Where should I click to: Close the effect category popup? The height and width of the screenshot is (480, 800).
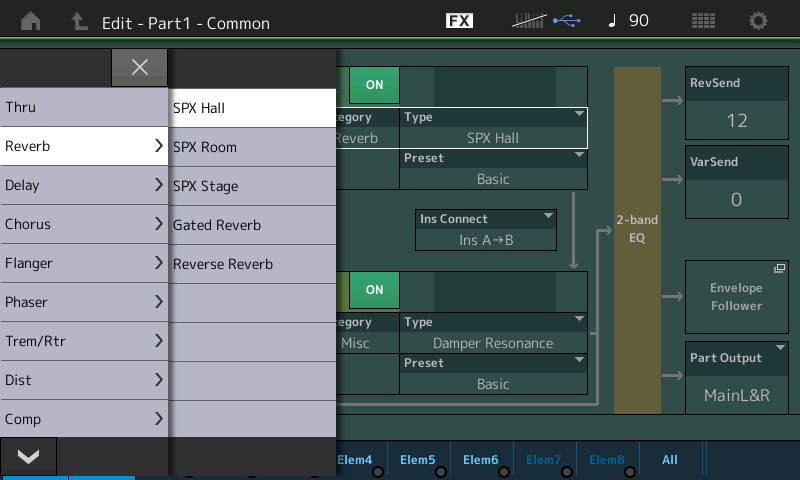pyautogui.click(x=139, y=67)
